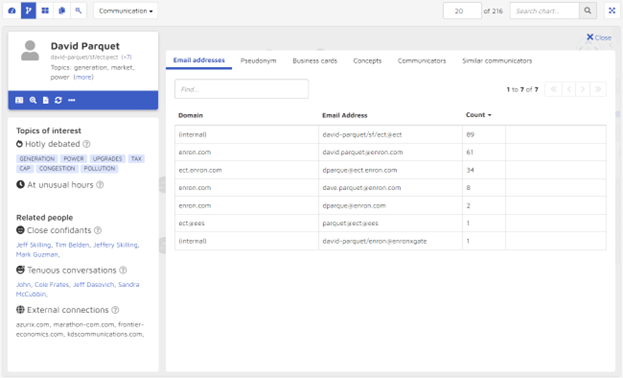623x378 pixels.
Task: Open the documents stack icon in top toolbar
Action: (x=62, y=11)
